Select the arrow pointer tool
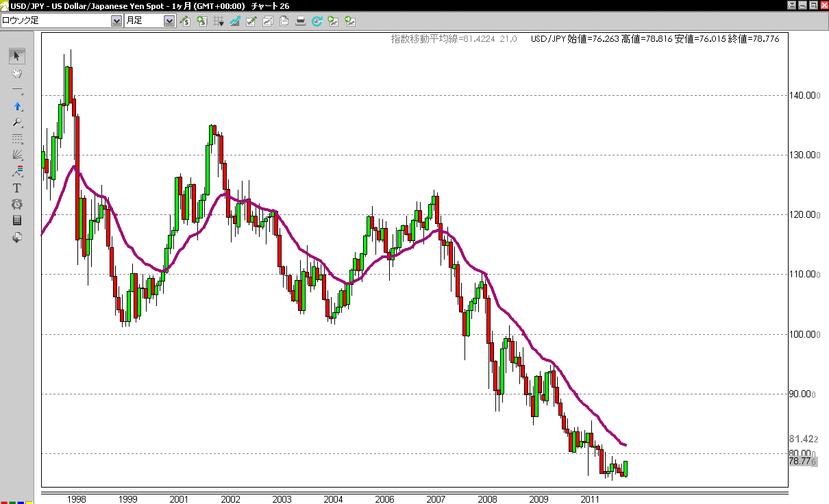 pyautogui.click(x=18, y=56)
